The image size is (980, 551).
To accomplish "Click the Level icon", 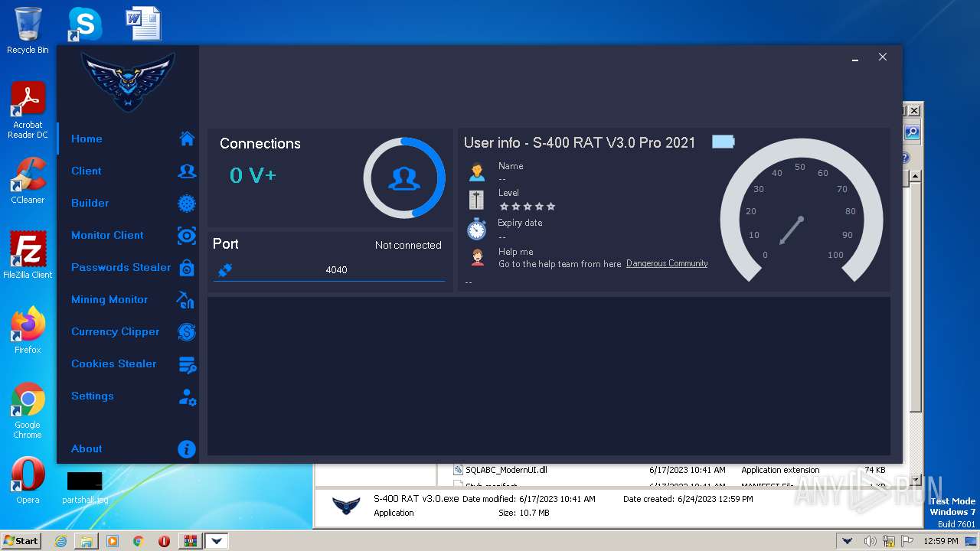I will 476,200.
